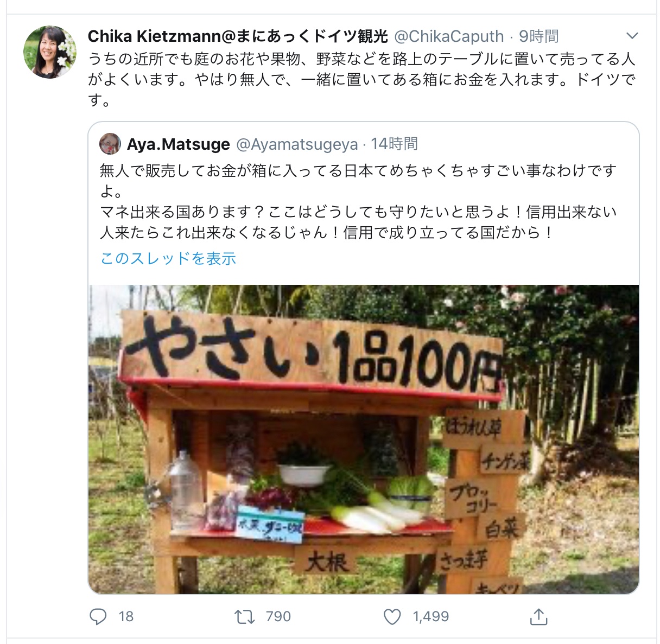This screenshot has width=660, height=644.
Task: Click the Aya.Matsuge name in quoted tweet
Action: click(x=179, y=144)
